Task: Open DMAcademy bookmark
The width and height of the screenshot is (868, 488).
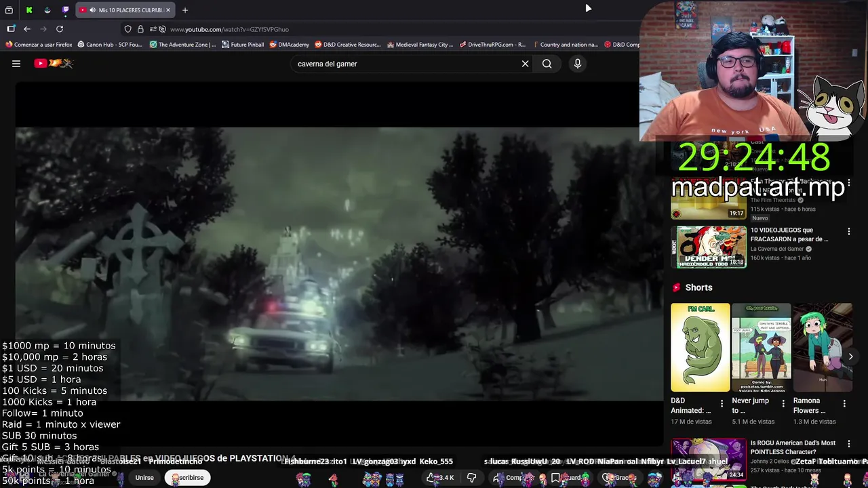Action: point(290,45)
